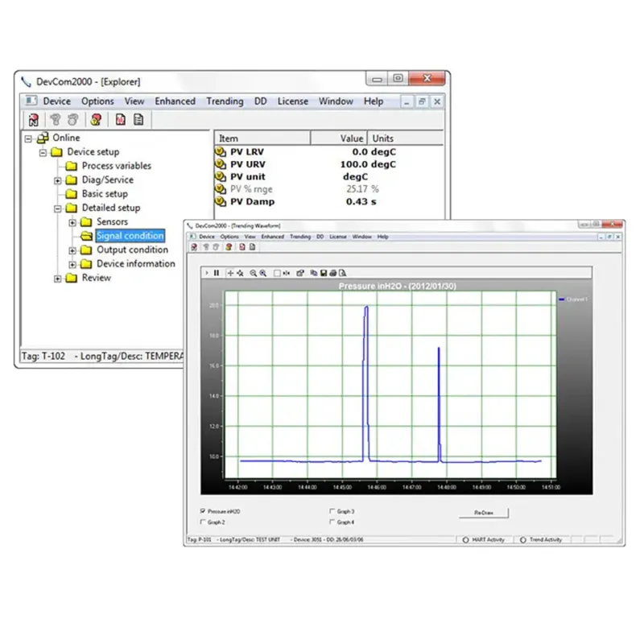Enable the Graph 4 checkbox
This screenshot has width=644, height=644.
[x=332, y=522]
